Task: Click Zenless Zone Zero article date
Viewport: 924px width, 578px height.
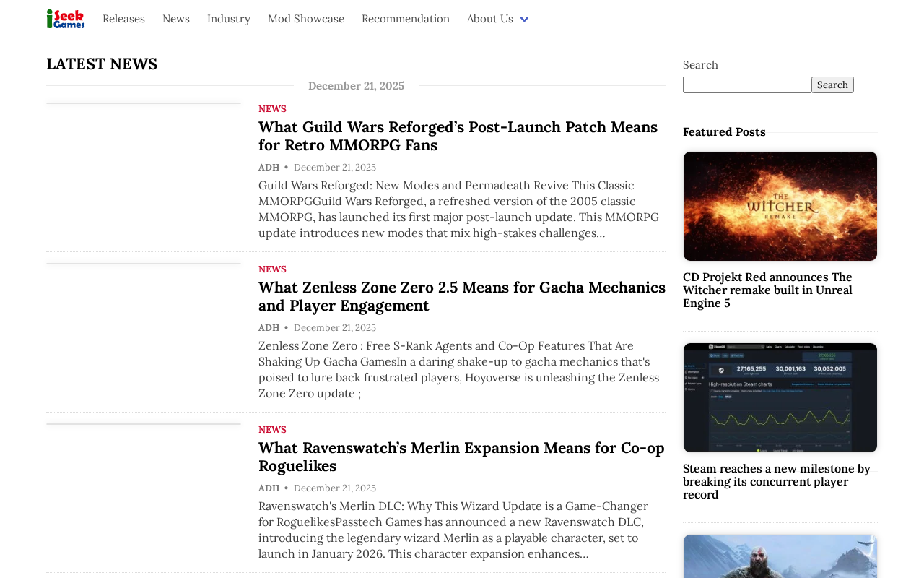Action: click(x=335, y=328)
